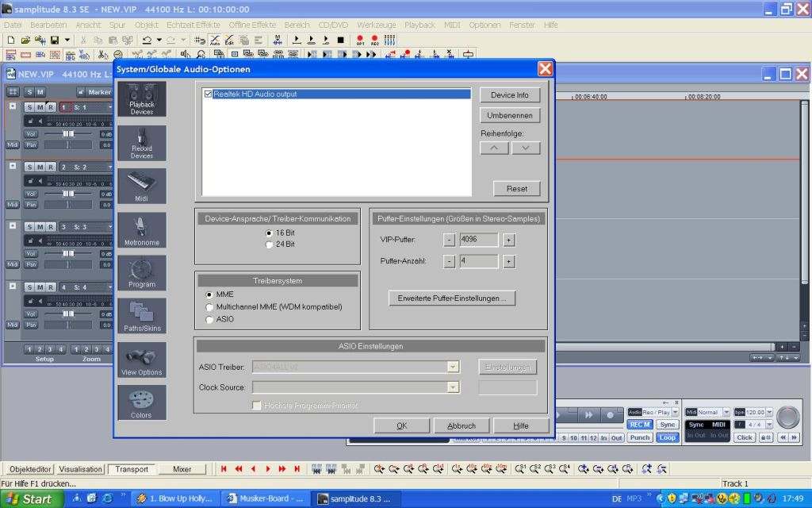Open the bpm 120.00 tempo dropdown
This screenshot has height=508, width=812.
[x=769, y=412]
